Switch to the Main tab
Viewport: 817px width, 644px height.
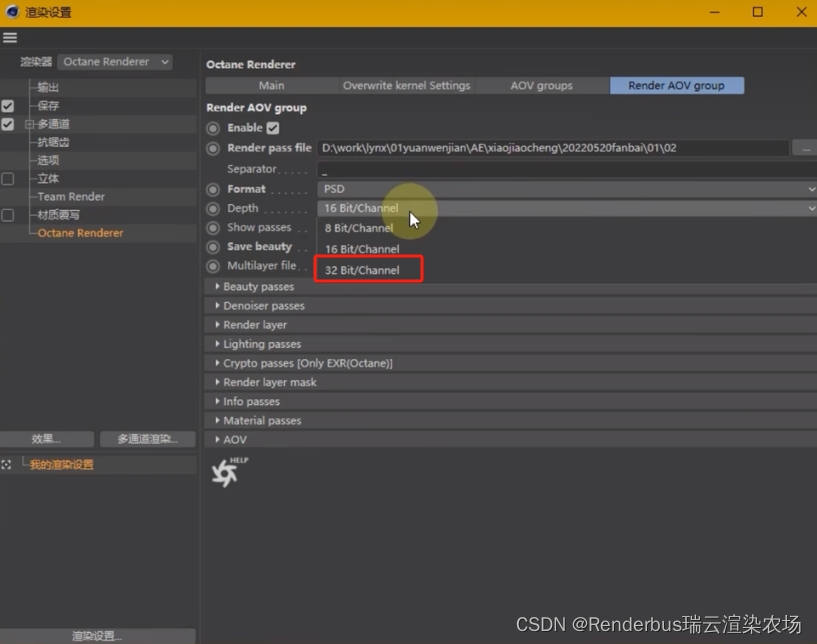click(x=272, y=85)
